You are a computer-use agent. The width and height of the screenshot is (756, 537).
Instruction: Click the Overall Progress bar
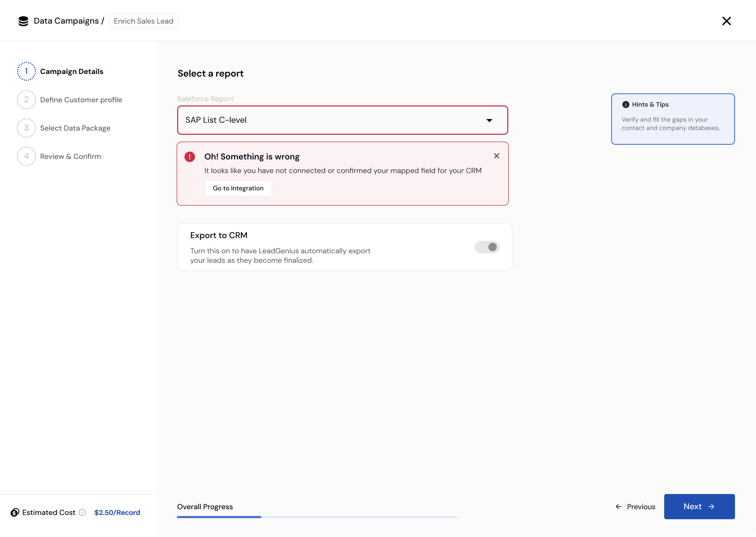tap(317, 517)
